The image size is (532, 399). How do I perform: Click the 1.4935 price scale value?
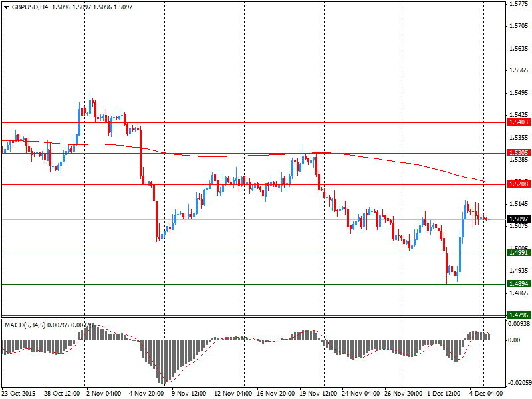[x=519, y=271]
